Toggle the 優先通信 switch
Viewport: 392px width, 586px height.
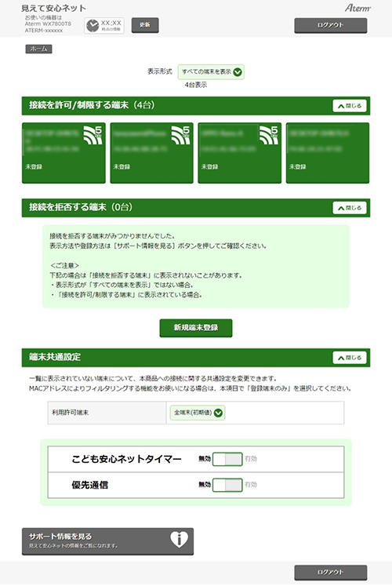pyautogui.click(x=227, y=485)
